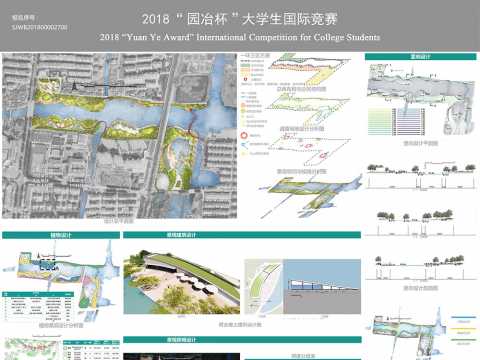Screen dimensions: 480x360
Task: Click the blue legend line beside bottom-right plan
Action: click(463, 317)
